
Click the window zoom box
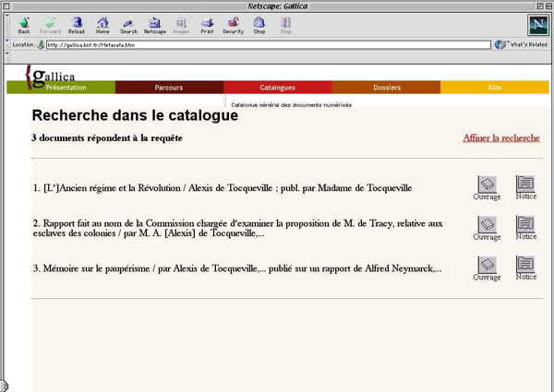click(540, 6)
